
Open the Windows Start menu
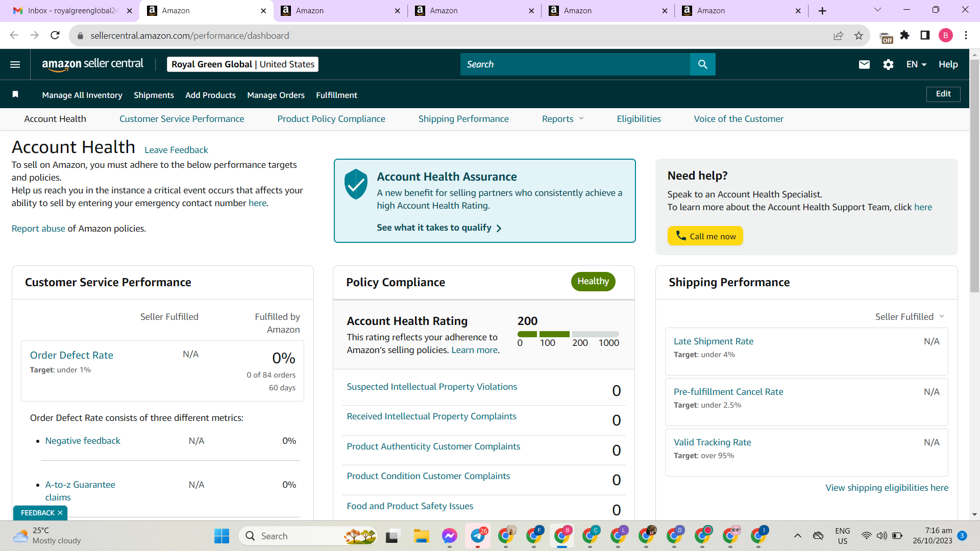(x=222, y=536)
